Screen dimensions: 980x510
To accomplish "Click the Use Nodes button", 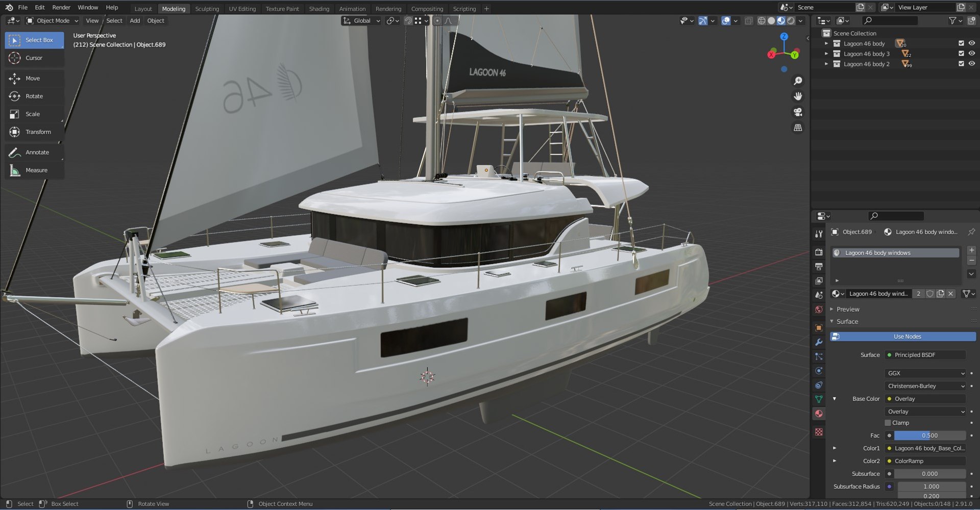I will click(903, 337).
